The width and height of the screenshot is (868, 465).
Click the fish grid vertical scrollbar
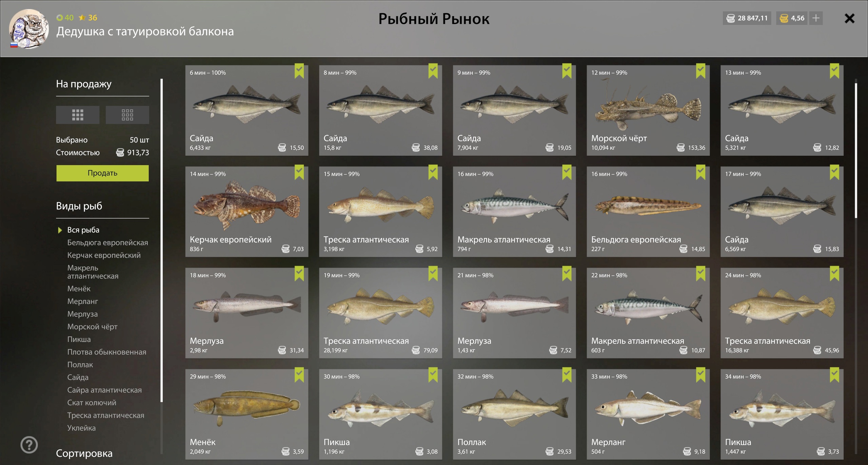point(856,149)
